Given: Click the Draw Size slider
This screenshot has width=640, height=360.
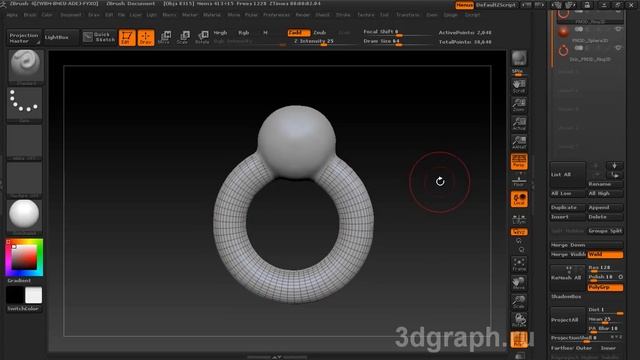Looking at the screenshot, I should [x=397, y=42].
